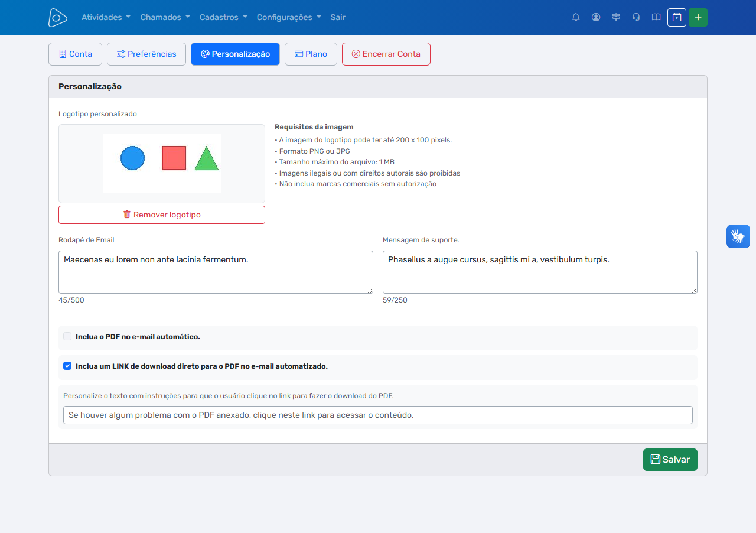Click the signpost icon in the navbar
756x533 pixels.
pyautogui.click(x=616, y=17)
